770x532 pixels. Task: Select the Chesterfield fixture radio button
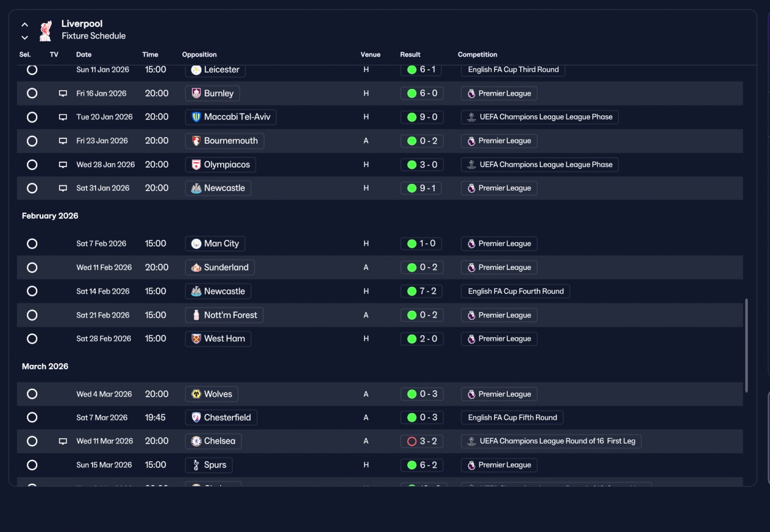pyautogui.click(x=32, y=418)
